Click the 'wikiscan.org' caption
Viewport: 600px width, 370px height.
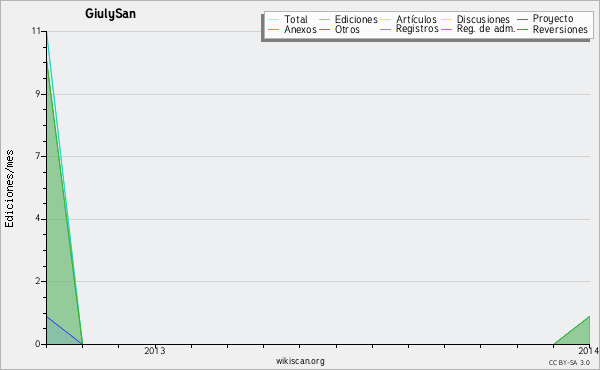coord(300,361)
